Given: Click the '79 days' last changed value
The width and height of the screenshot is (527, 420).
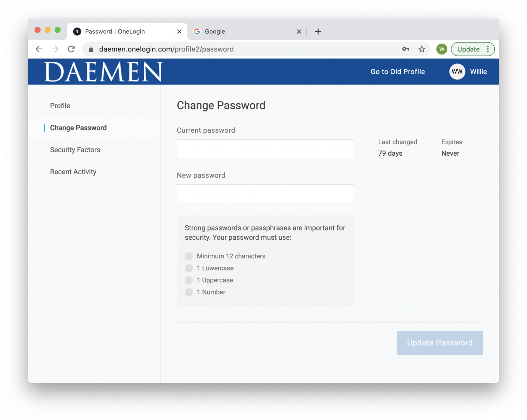Looking at the screenshot, I should click(390, 153).
